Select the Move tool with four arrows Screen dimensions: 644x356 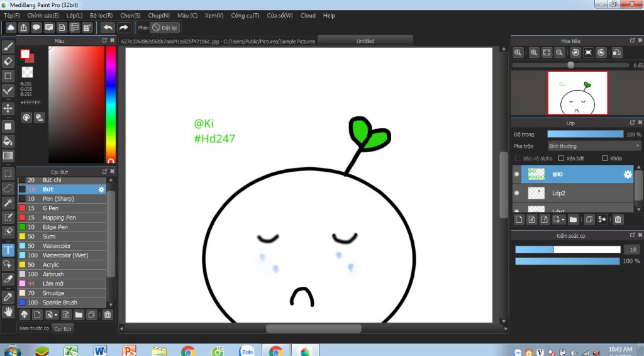[x=8, y=108]
